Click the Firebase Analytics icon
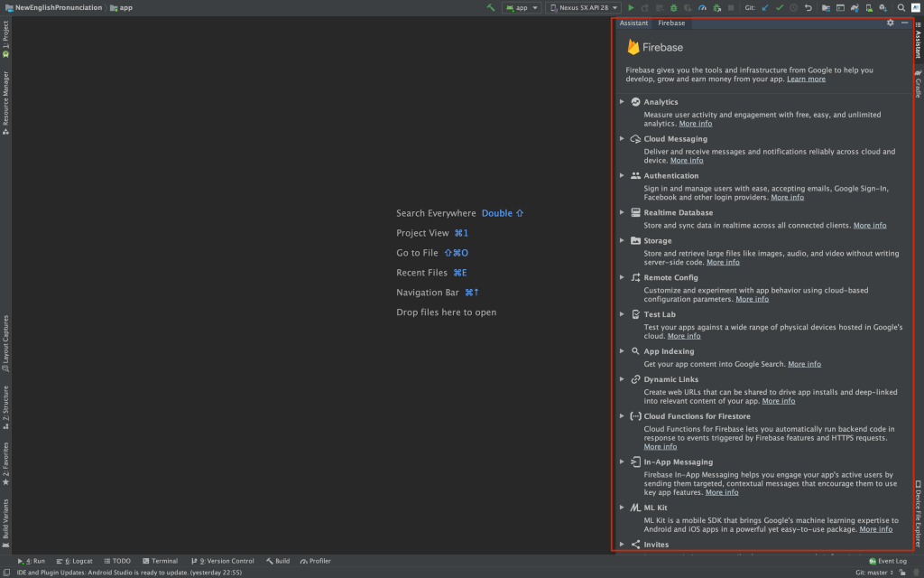Screen dimensions: 924x578 [x=636, y=102]
